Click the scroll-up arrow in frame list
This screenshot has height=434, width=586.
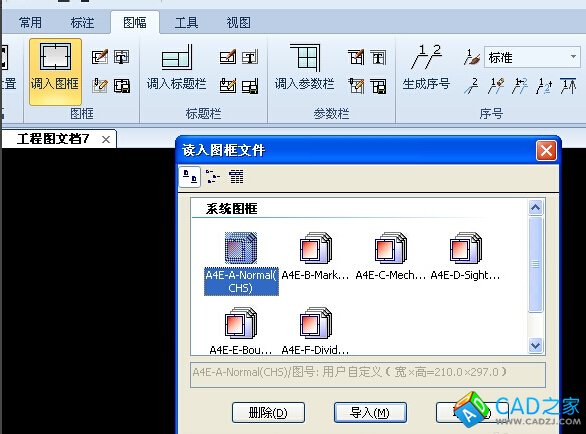coord(536,207)
